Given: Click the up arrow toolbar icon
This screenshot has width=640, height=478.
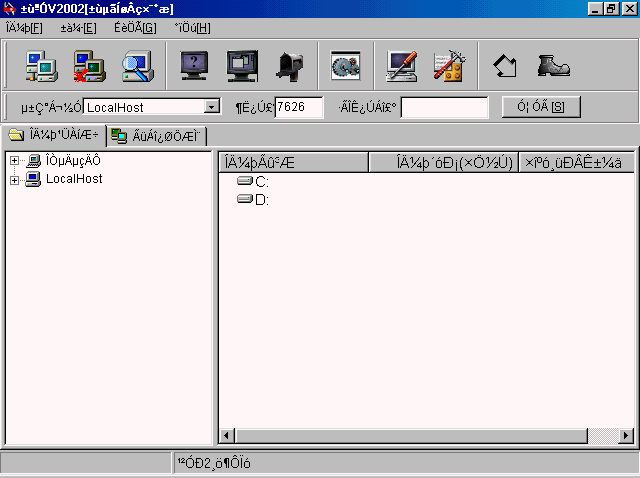Looking at the screenshot, I should point(505,65).
